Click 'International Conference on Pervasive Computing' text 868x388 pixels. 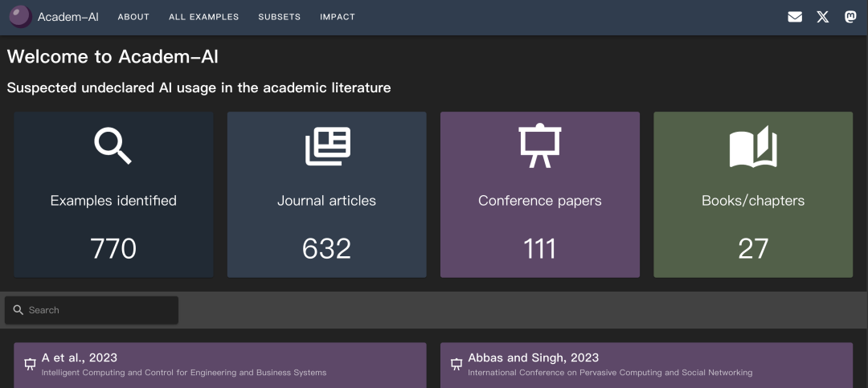pos(610,373)
